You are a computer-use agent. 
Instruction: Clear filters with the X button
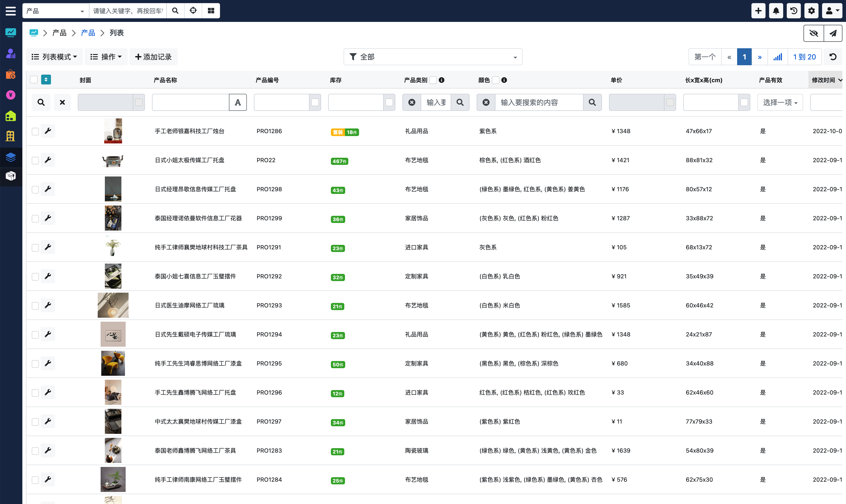click(x=62, y=102)
